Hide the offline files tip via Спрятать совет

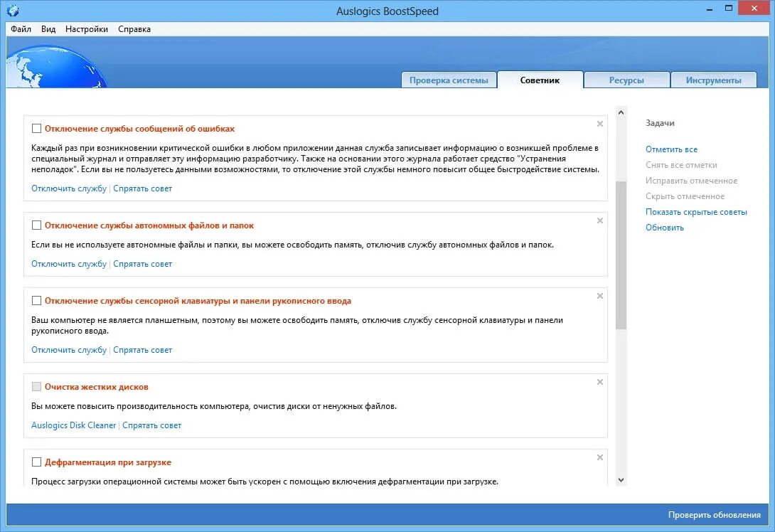(x=142, y=264)
